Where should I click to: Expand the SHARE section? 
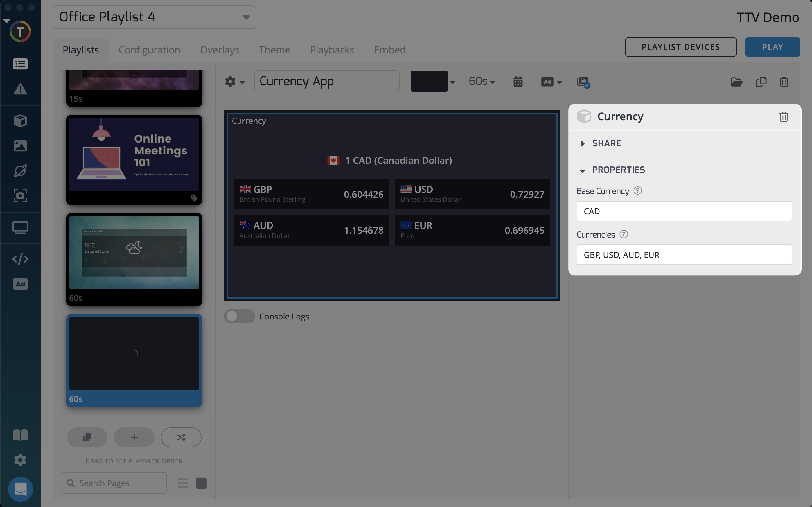[606, 143]
